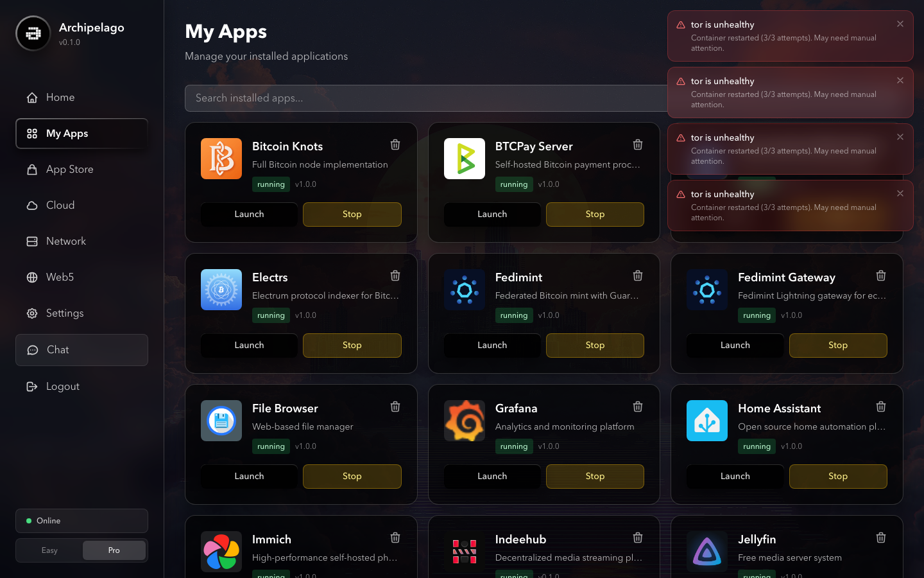924x578 pixels.
Task: Click the Immich pinwheel icon
Action: (x=221, y=552)
